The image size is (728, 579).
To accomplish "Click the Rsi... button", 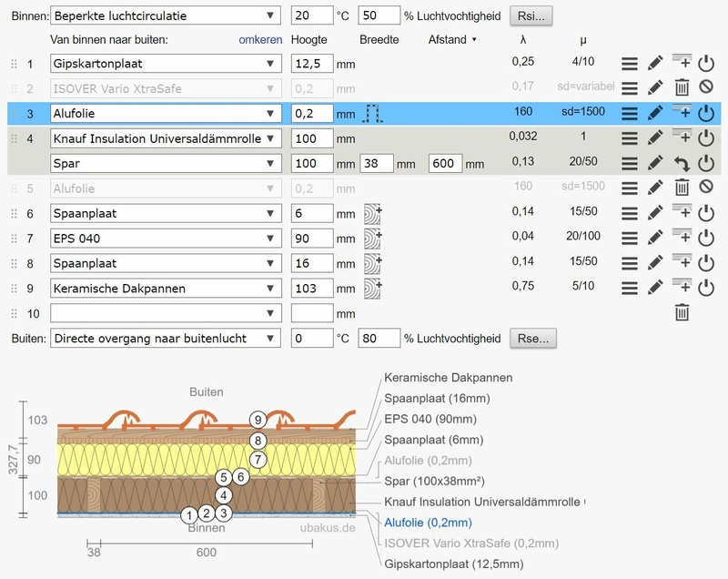I will tap(532, 16).
